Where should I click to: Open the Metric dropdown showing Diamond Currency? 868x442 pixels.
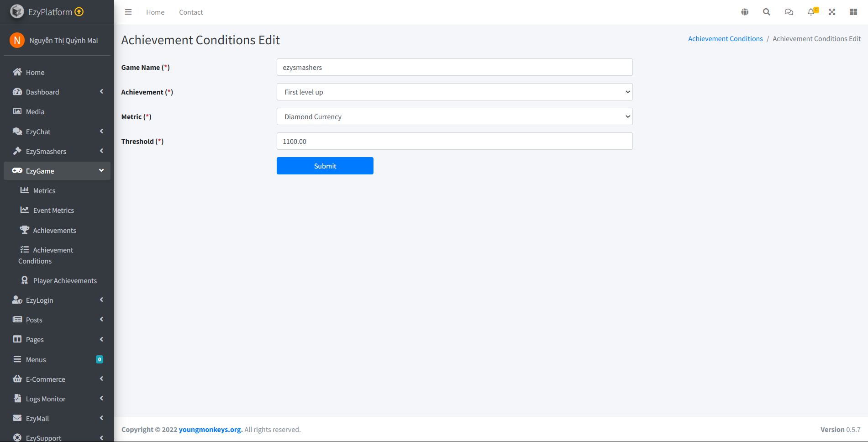point(454,117)
